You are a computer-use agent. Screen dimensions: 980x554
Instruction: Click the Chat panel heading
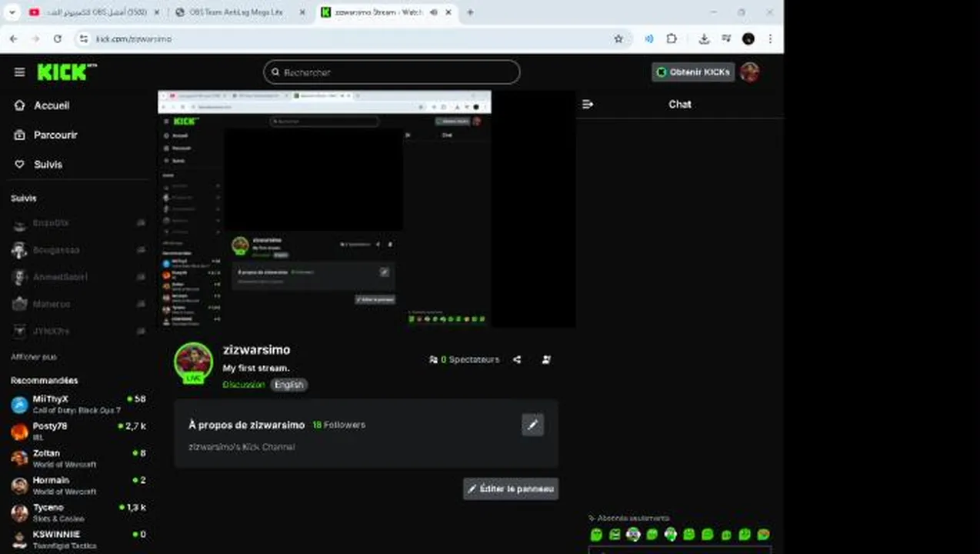point(680,104)
